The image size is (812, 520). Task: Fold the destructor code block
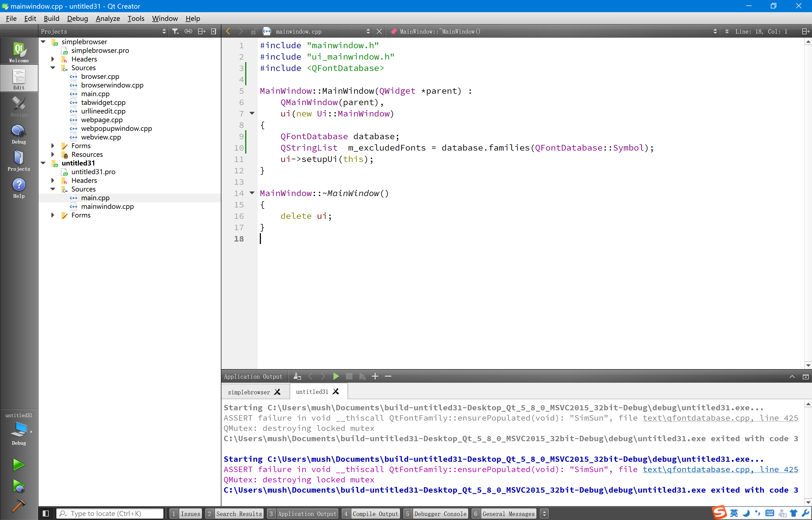click(x=252, y=193)
